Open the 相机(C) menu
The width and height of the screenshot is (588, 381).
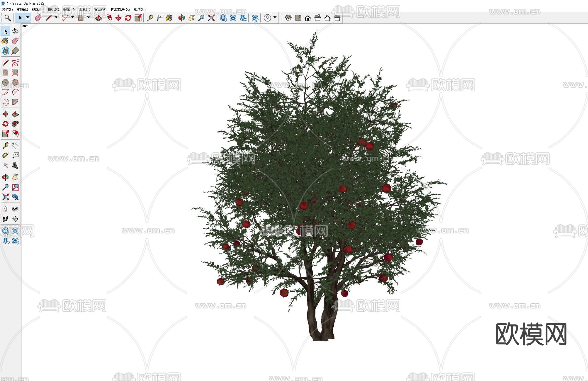pyautogui.click(x=54, y=9)
